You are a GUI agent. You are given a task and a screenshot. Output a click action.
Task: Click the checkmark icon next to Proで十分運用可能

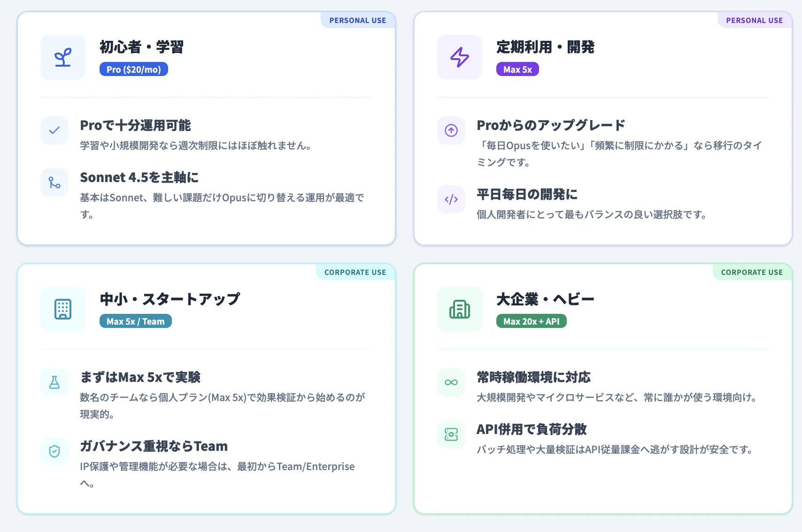coord(54,130)
